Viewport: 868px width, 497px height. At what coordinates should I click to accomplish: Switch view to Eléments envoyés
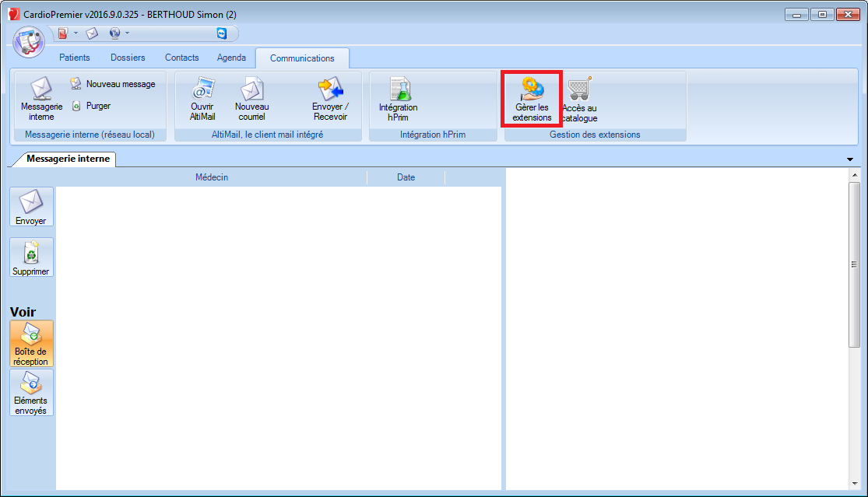point(31,393)
